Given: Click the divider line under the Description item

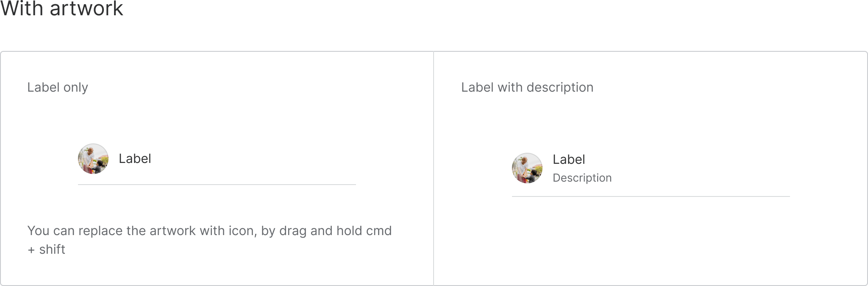Looking at the screenshot, I should [x=651, y=196].
